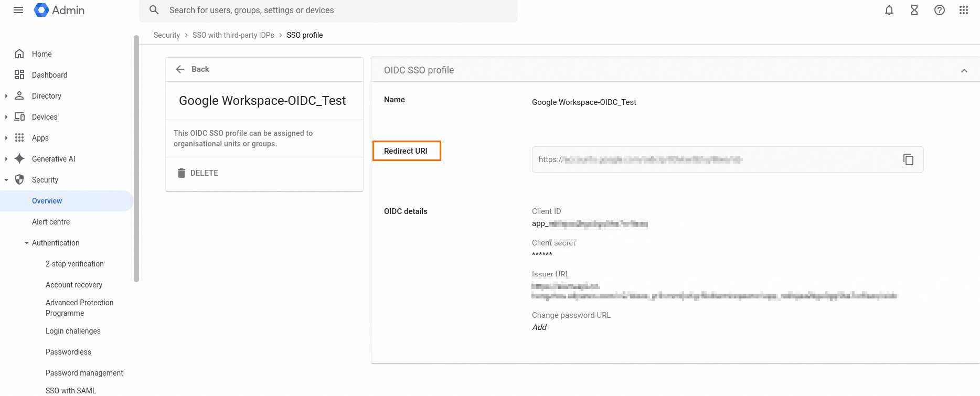Image resolution: width=980 pixels, height=396 pixels.
Task: Click the Google Admin logo
Action: 59,10
